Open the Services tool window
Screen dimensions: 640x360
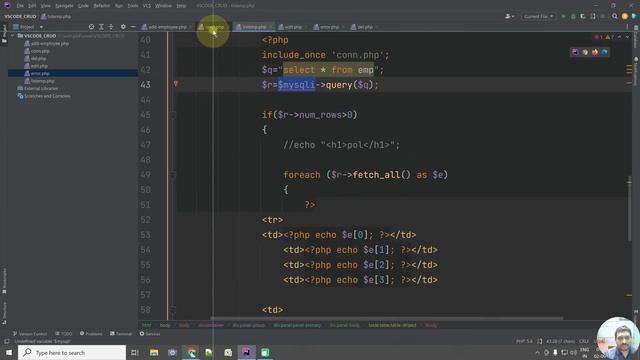[x=150, y=334]
